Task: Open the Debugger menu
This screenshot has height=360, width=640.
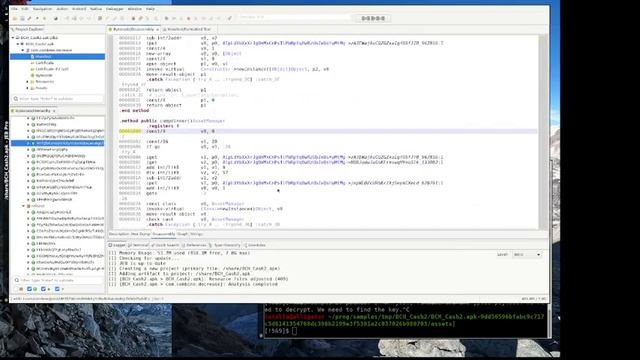Action: point(115,9)
